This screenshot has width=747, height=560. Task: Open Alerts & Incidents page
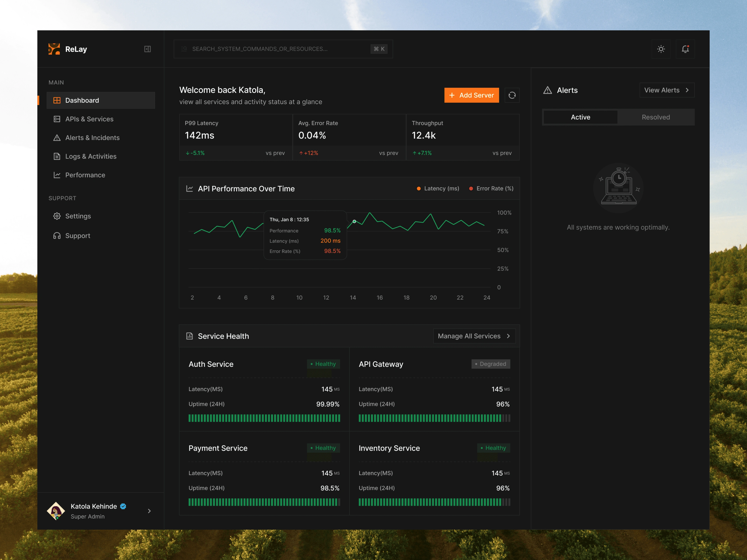(x=92, y=138)
